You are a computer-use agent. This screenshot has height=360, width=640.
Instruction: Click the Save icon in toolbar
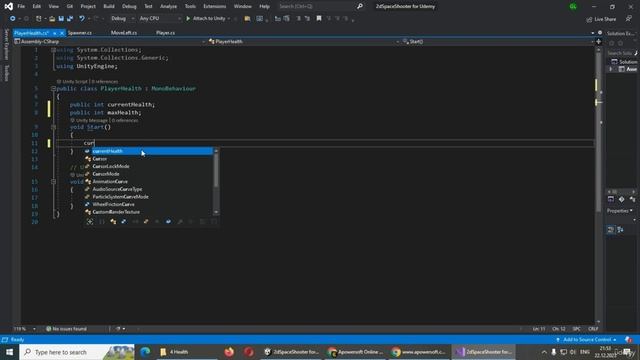click(61, 18)
